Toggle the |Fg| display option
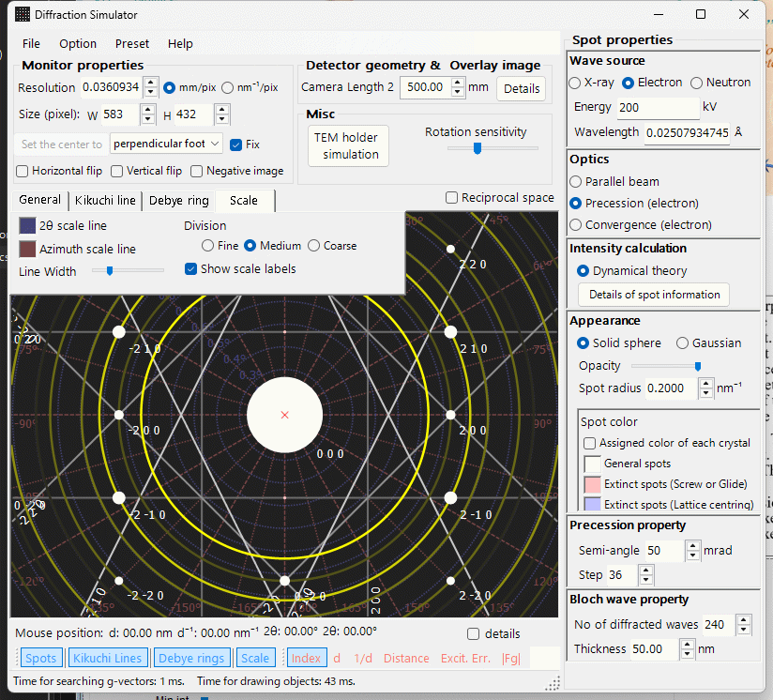 (511, 658)
